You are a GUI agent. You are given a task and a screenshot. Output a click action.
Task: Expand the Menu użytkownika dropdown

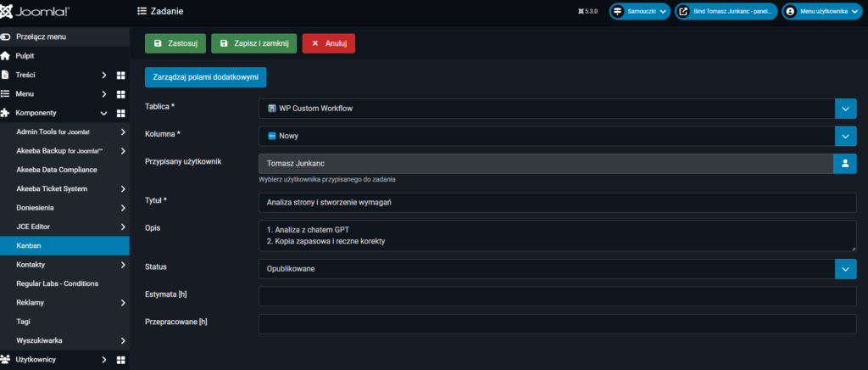pos(821,12)
